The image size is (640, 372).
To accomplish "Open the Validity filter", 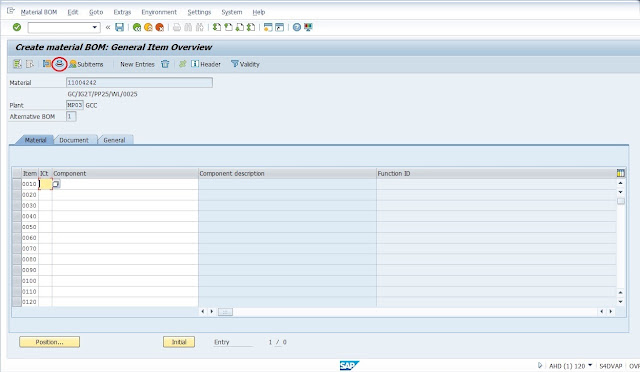I will coord(245,64).
